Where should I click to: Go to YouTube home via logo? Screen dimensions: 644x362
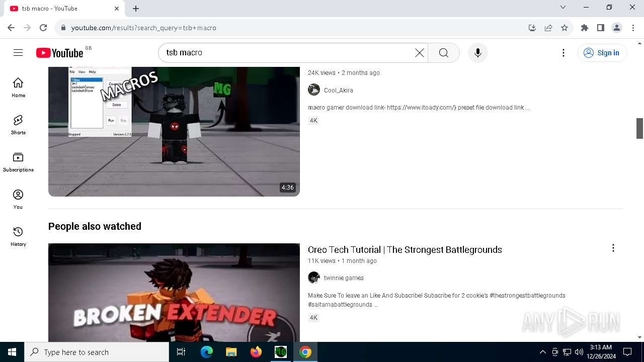pyautogui.click(x=59, y=53)
